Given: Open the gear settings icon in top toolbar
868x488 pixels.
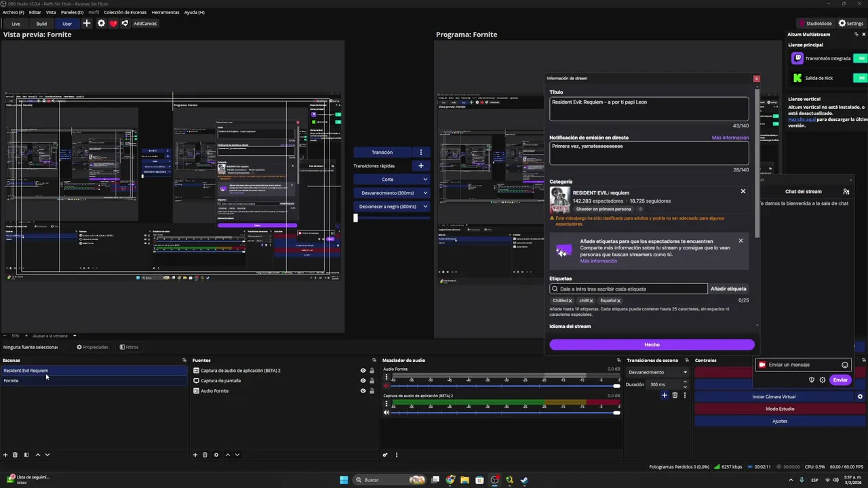Looking at the screenshot, I should coord(101,23).
